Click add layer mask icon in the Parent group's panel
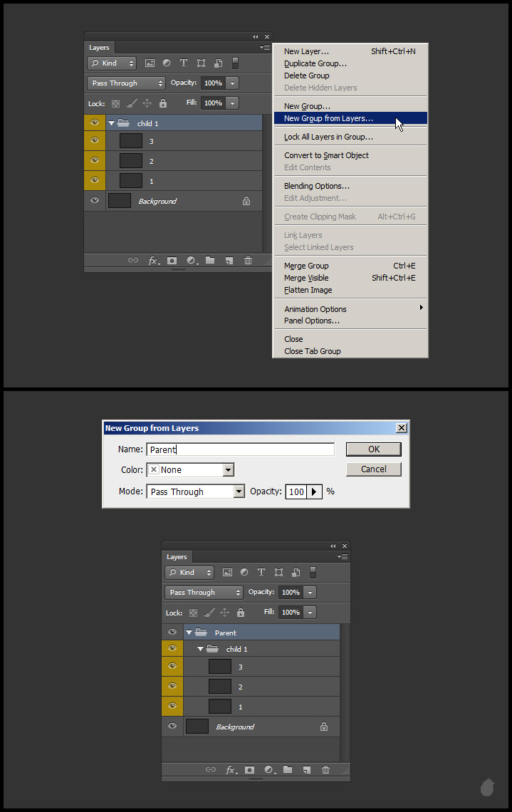 (249, 770)
